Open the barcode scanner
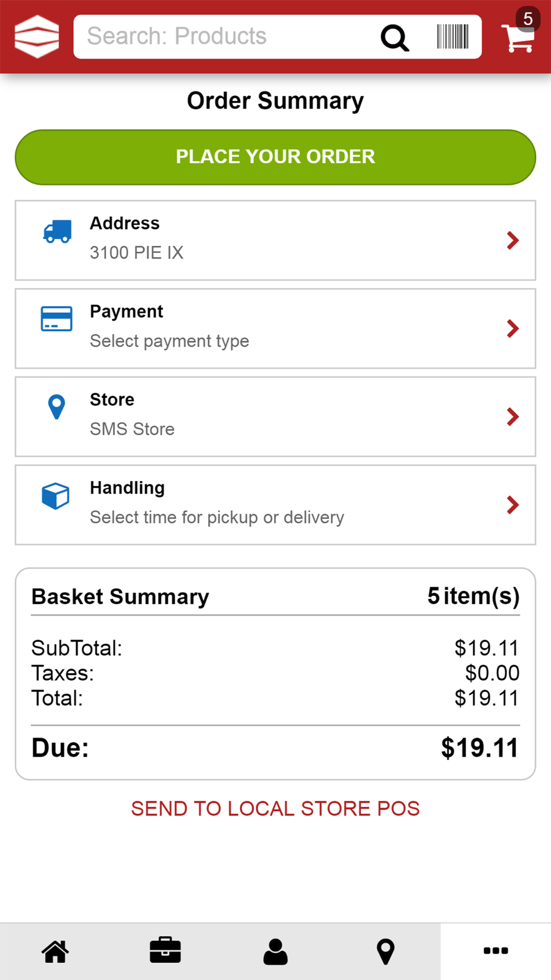The height and width of the screenshot is (980, 551). point(452,37)
